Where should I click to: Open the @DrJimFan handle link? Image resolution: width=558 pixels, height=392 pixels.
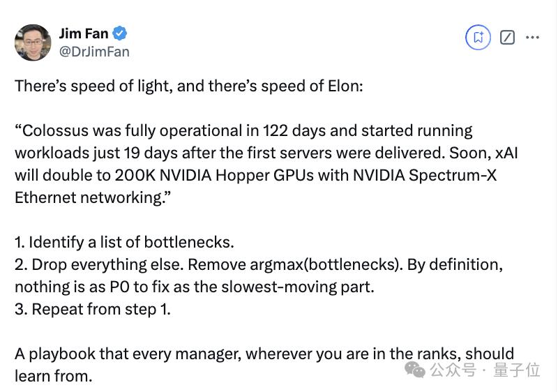coord(94,52)
